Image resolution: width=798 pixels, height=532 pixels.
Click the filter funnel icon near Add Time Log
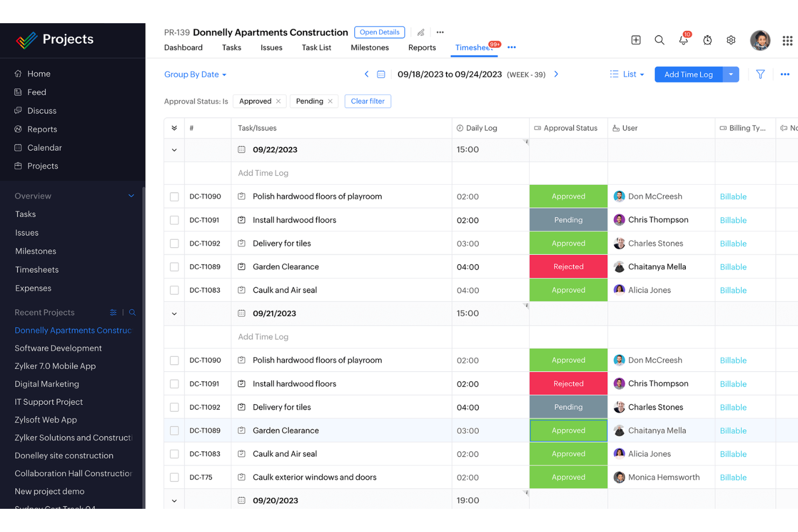point(760,74)
